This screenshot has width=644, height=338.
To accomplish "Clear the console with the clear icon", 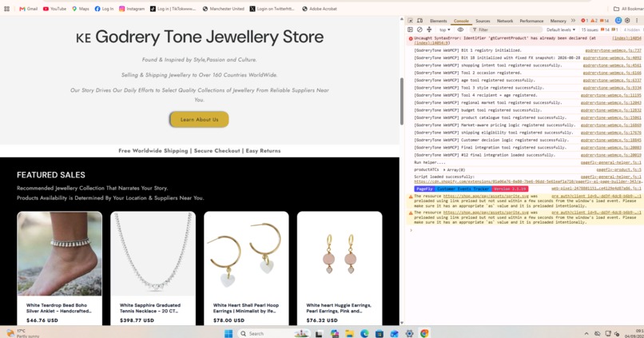I will pyautogui.click(x=419, y=30).
